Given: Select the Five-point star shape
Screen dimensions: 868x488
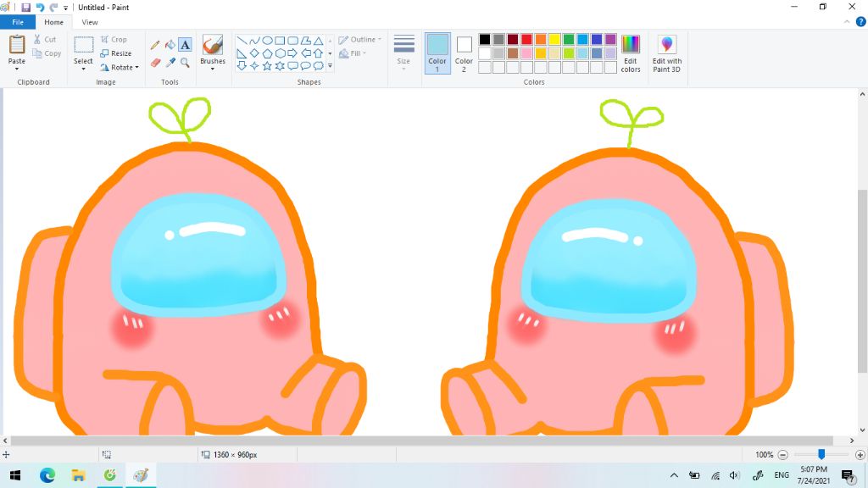Looking at the screenshot, I should (267, 66).
